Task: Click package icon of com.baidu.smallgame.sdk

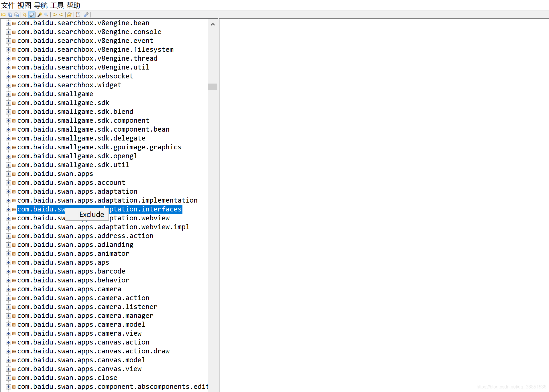Action: point(14,103)
